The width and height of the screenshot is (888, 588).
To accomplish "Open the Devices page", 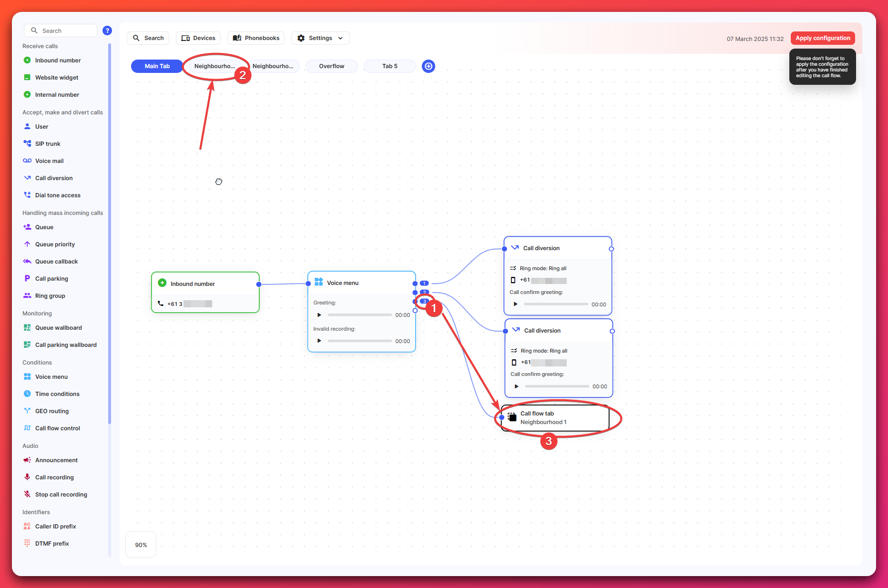I will 198,38.
